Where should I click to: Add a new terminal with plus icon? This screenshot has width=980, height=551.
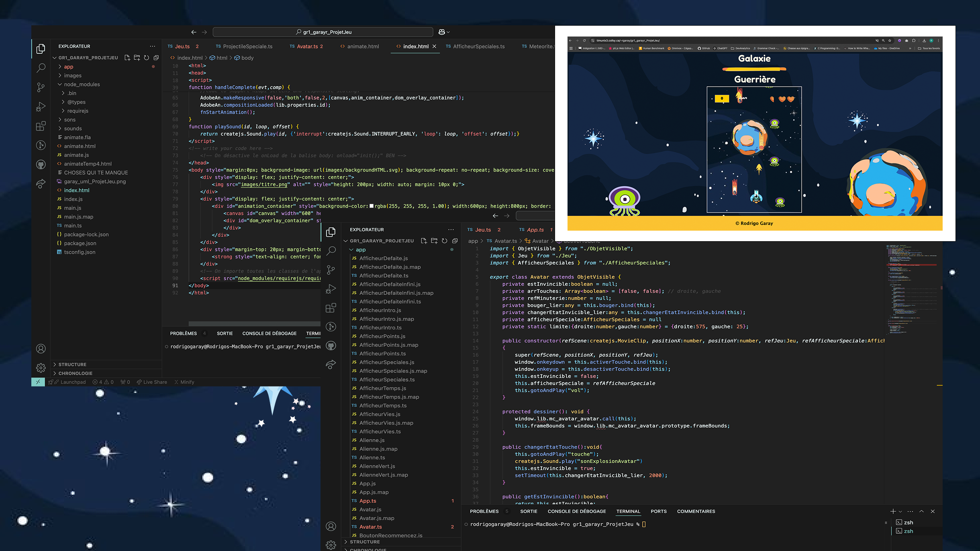pyautogui.click(x=892, y=511)
